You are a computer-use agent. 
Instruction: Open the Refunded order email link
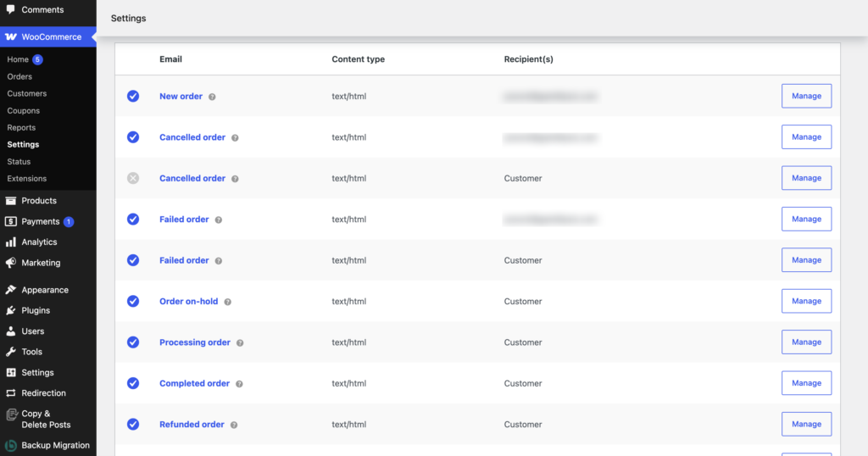pyautogui.click(x=192, y=425)
